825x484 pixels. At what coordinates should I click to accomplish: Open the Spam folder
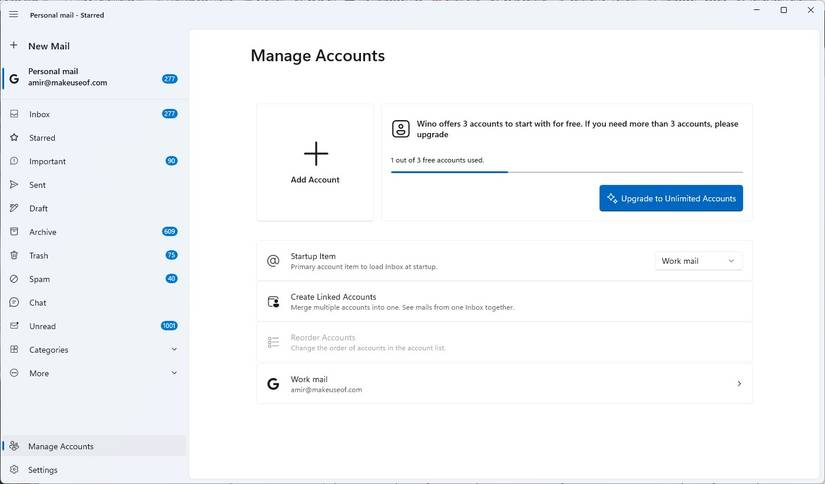pos(94,279)
